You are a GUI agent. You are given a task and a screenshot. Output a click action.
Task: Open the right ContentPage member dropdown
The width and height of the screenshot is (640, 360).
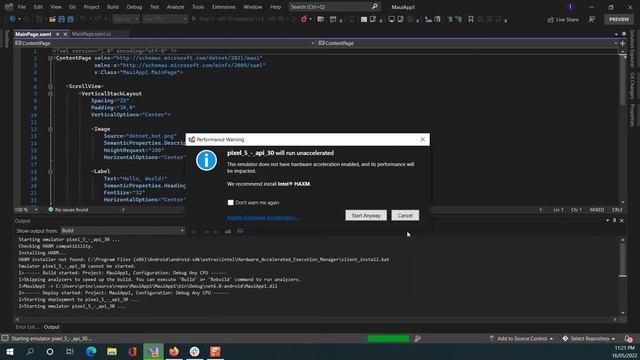(x=468, y=43)
